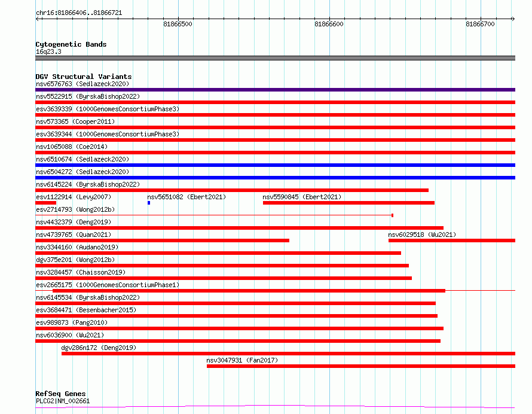Click the blue bar of nsv6510674
The width and height of the screenshot is (532, 414).
coord(275,165)
